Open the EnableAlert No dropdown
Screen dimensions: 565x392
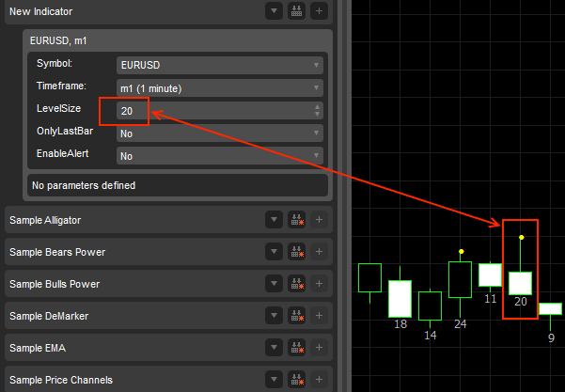click(220, 156)
